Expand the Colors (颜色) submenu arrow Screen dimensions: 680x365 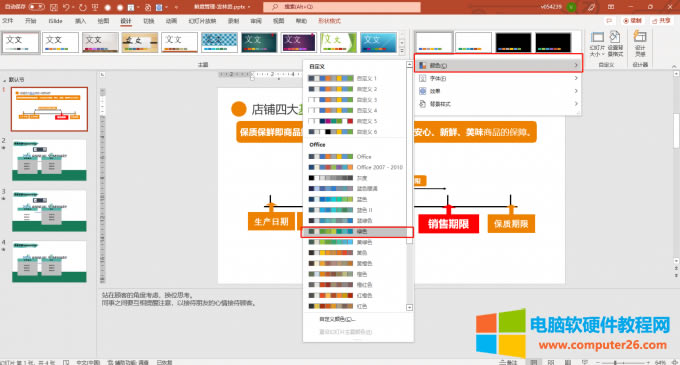click(576, 65)
